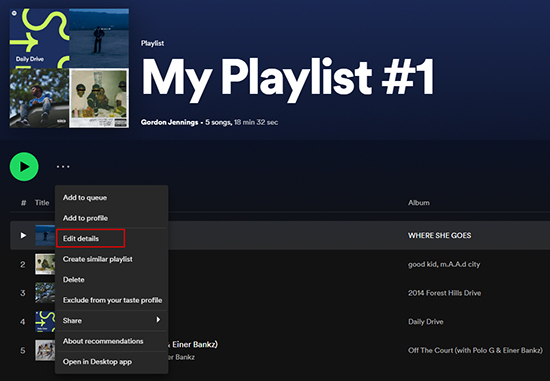This screenshot has width=550, height=381.
Task: Select track number 3 row index
Action: coord(22,293)
